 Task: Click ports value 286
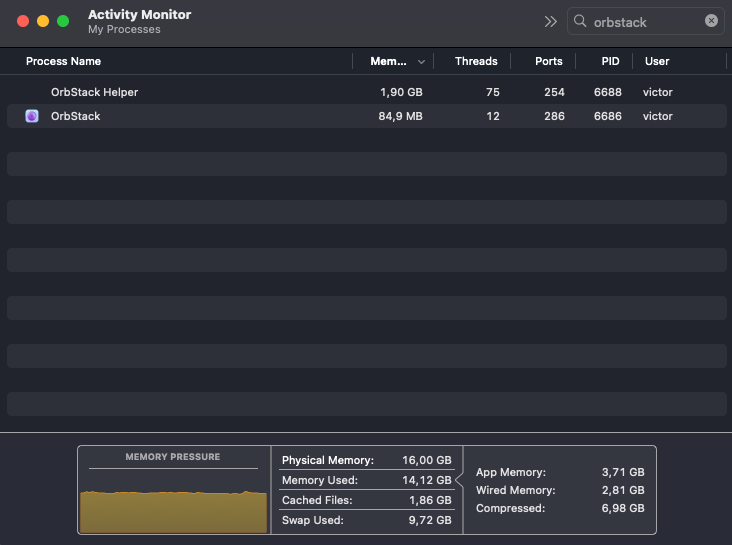coord(554,116)
